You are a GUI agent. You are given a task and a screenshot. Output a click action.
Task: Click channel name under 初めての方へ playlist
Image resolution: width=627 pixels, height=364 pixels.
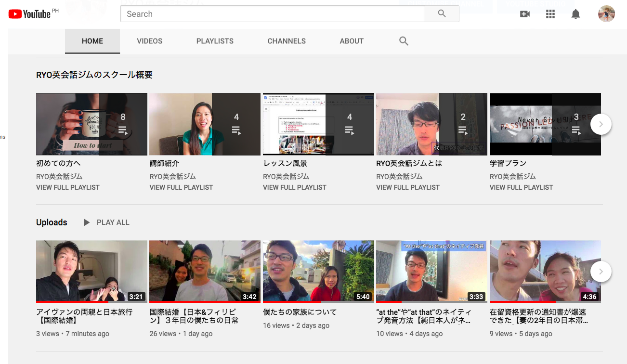59,176
